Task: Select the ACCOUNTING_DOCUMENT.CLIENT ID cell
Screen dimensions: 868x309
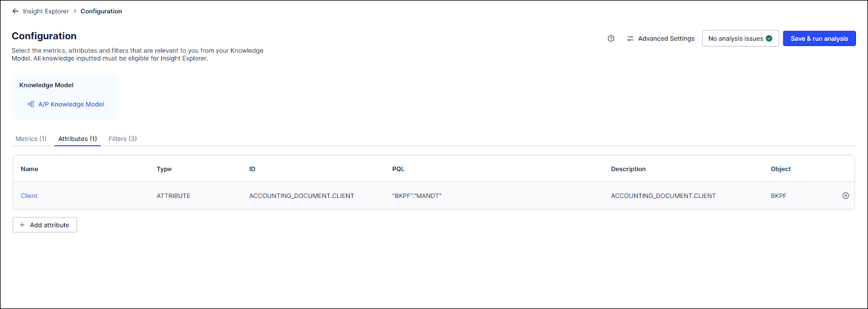Action: [301, 196]
